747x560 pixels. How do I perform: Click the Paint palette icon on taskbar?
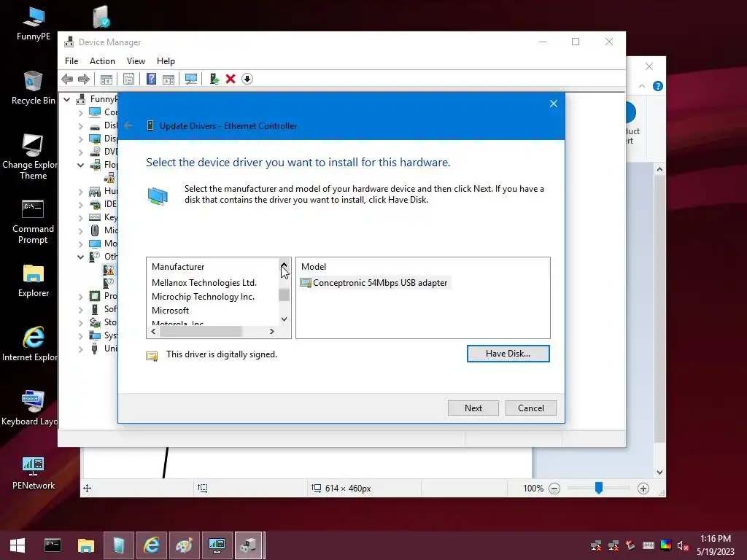184,545
